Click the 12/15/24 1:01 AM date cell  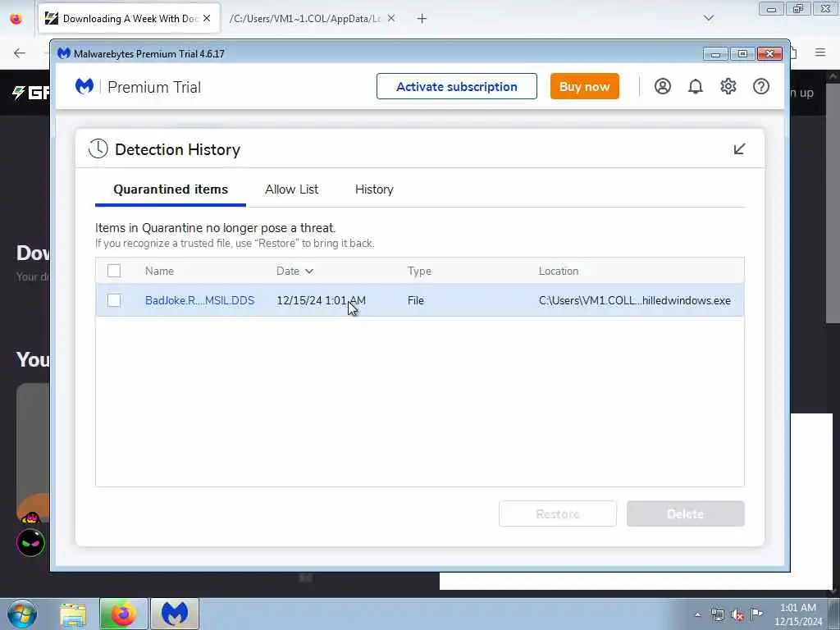point(321,300)
